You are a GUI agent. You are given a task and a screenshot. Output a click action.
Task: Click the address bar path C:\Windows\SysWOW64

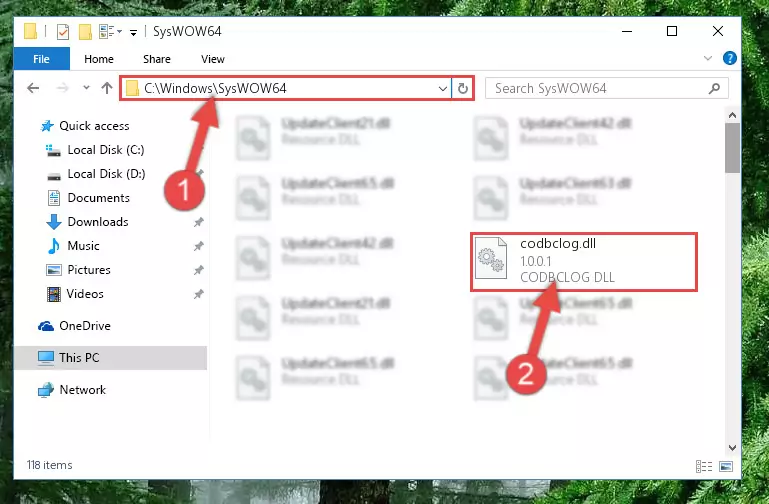tap(215, 88)
